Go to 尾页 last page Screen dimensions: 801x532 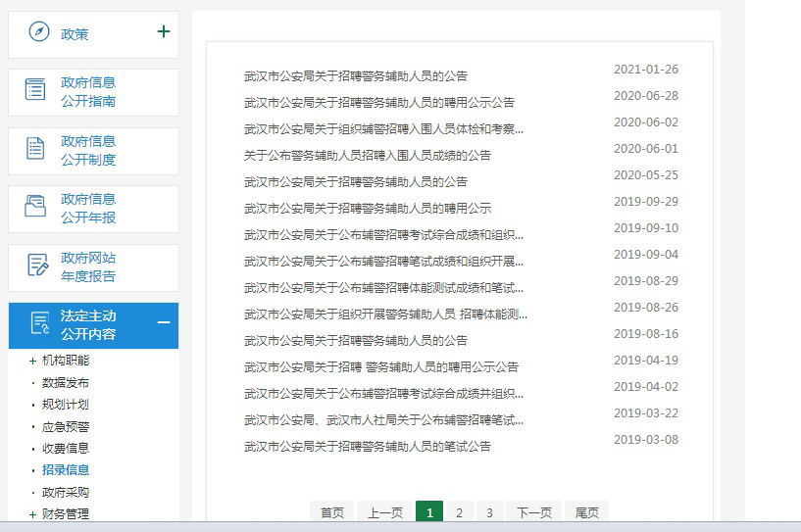click(586, 512)
